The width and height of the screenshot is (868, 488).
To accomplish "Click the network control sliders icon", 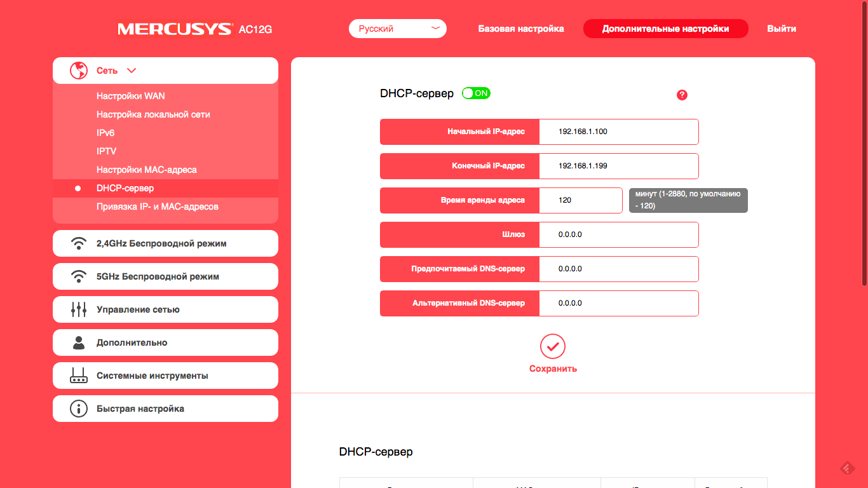I will click(x=78, y=309).
